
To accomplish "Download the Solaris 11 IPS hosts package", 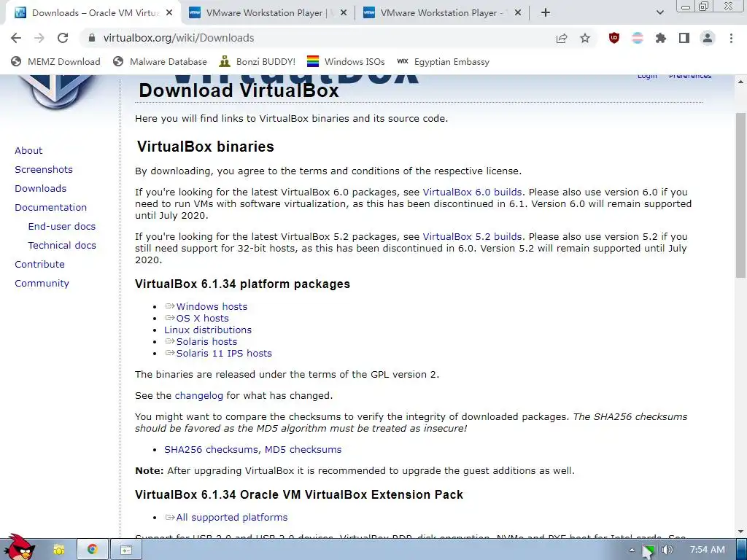I will (224, 354).
